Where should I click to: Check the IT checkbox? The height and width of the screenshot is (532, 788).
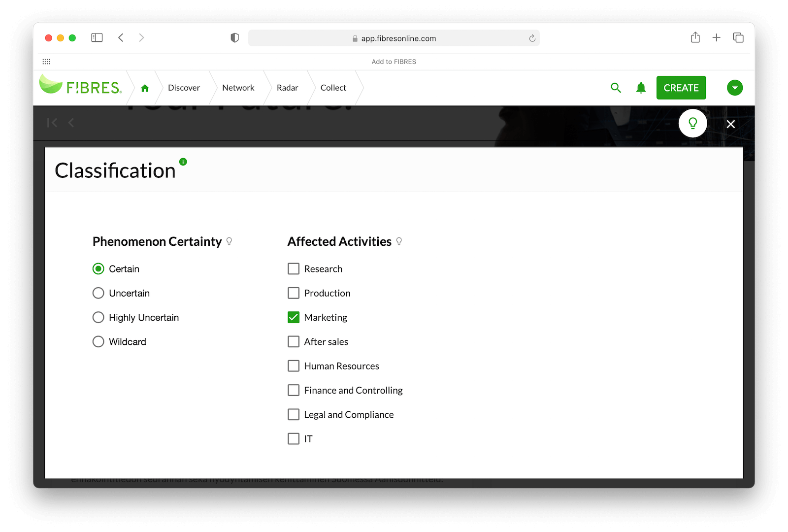(x=294, y=439)
